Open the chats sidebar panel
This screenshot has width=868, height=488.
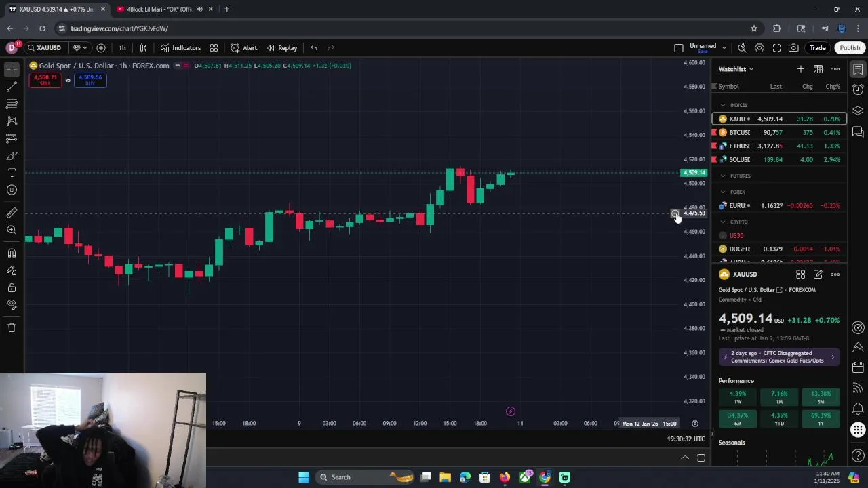(858, 131)
